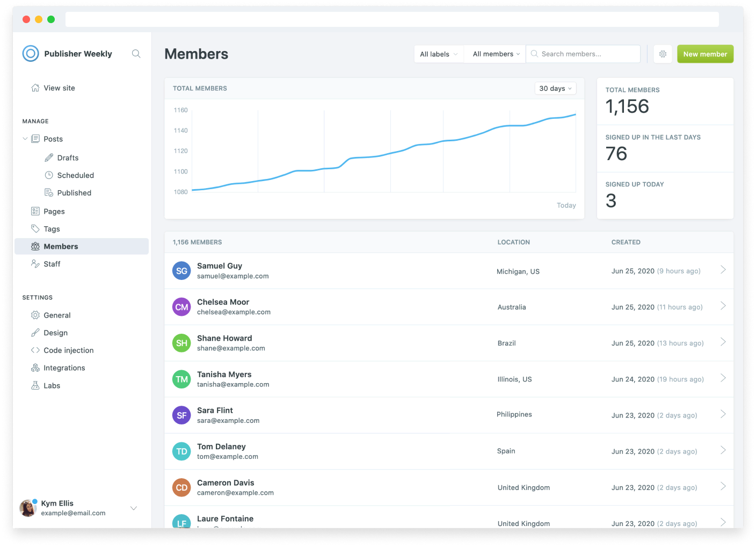756x547 pixels.
Task: Open the View site link
Action: coord(59,88)
